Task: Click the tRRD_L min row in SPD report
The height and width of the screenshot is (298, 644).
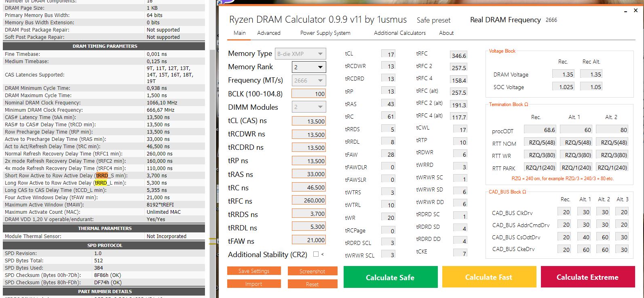Action: [104, 183]
